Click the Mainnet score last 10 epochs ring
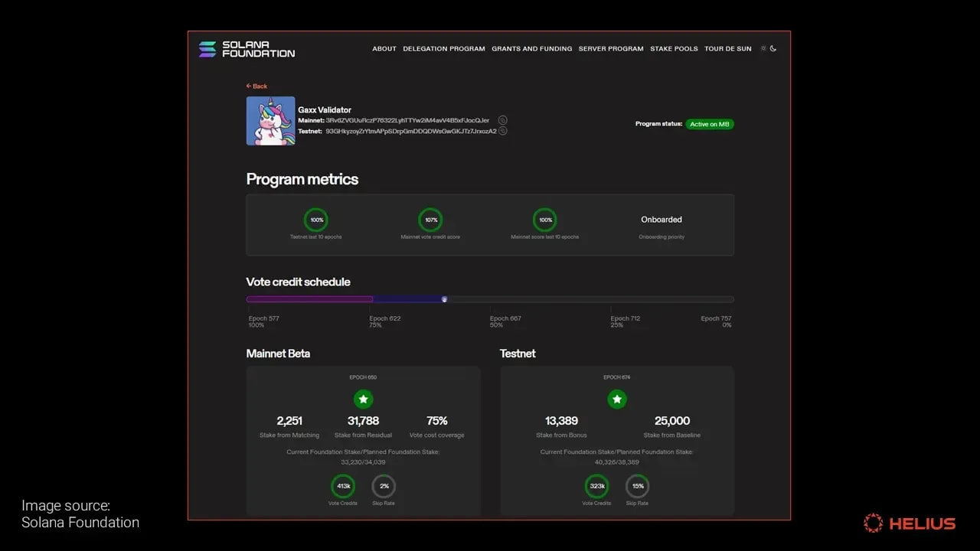 [x=545, y=220]
